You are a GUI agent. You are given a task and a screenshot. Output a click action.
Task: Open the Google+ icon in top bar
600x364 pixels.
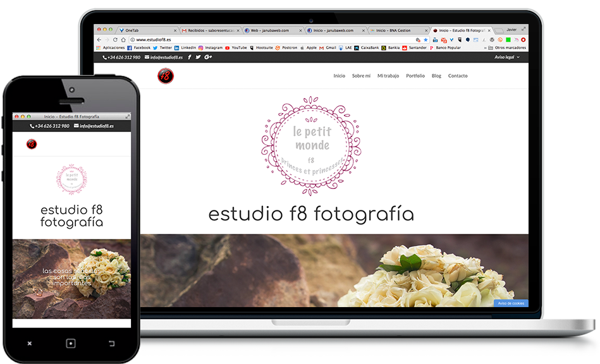click(x=208, y=57)
